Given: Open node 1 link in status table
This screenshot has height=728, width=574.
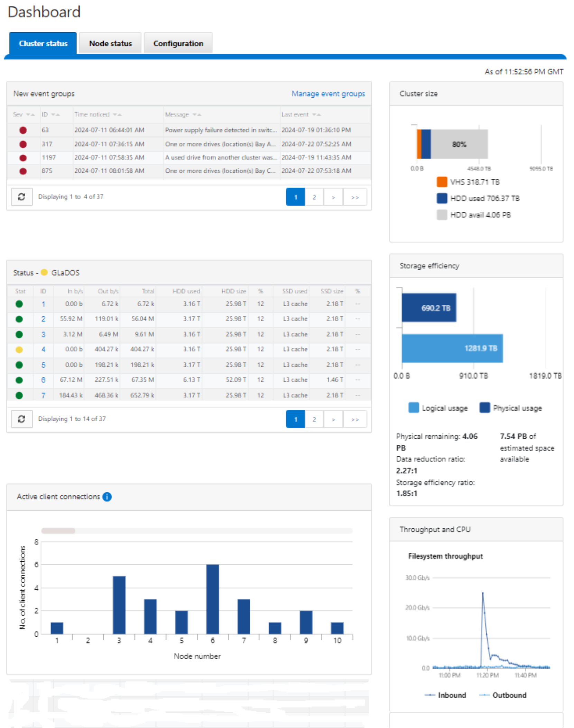Looking at the screenshot, I should [43, 304].
